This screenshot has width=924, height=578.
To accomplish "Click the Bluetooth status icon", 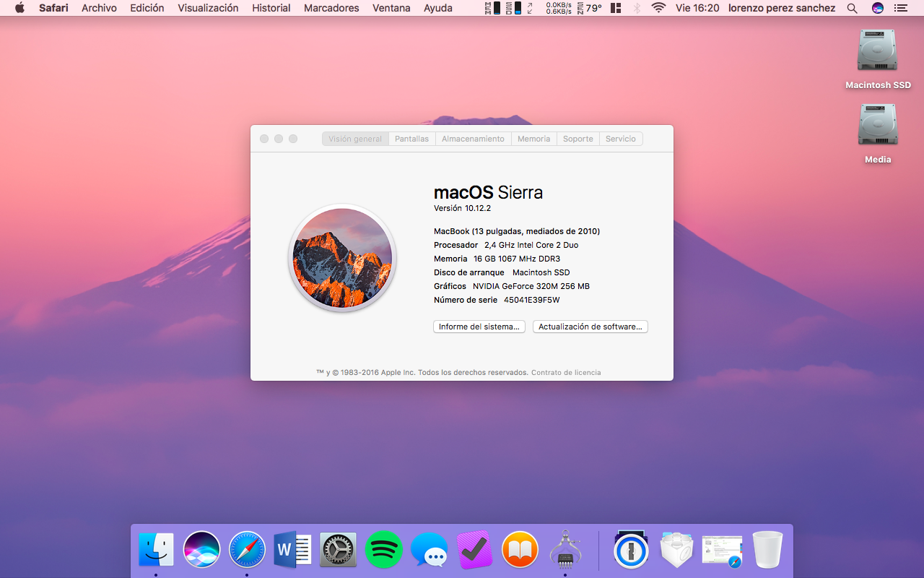I will [x=637, y=8].
